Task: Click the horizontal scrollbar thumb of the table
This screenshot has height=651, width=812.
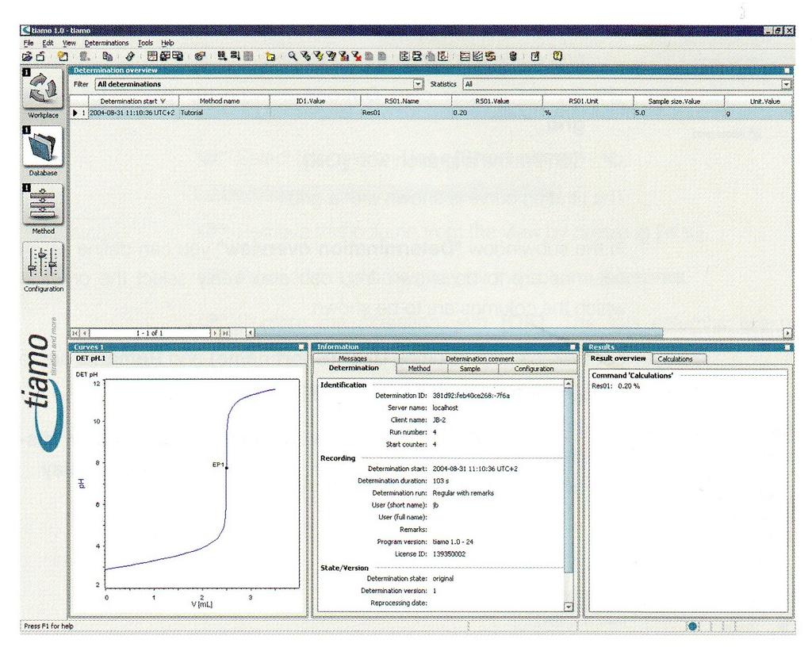Action: 458,333
